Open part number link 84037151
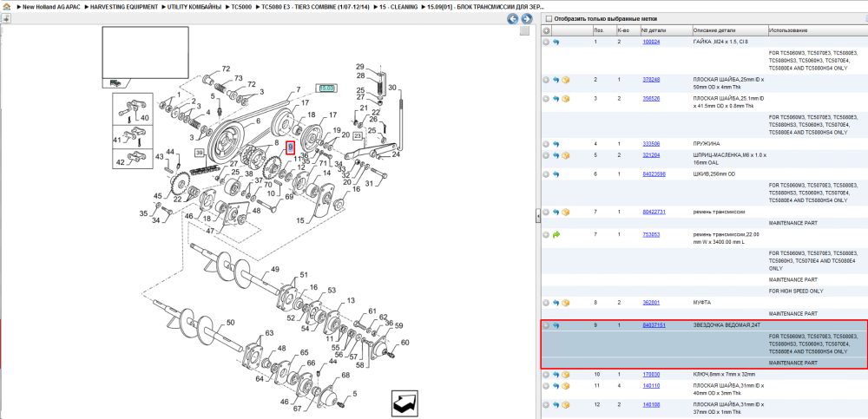Viewport: 868px width, 419px height. tap(654, 325)
